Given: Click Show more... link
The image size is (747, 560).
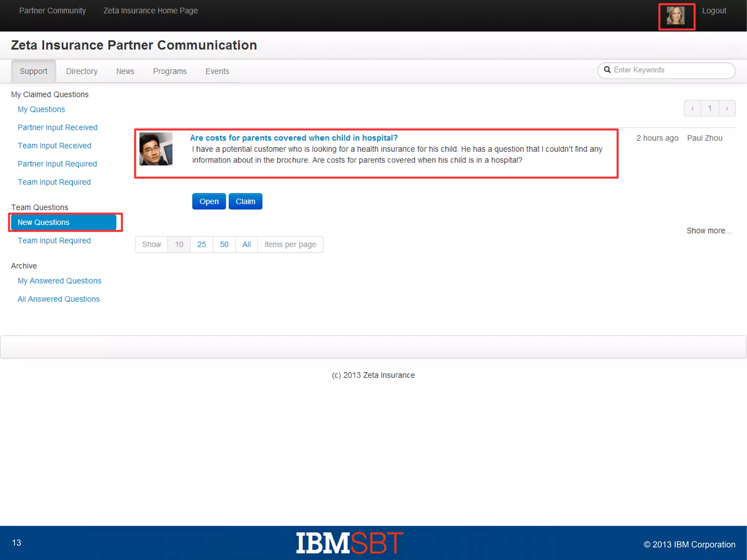Looking at the screenshot, I should tap(709, 231).
